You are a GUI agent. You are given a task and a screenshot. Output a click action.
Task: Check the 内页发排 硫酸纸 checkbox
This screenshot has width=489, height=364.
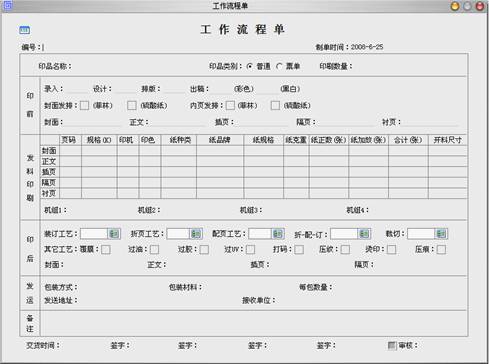pos(275,105)
